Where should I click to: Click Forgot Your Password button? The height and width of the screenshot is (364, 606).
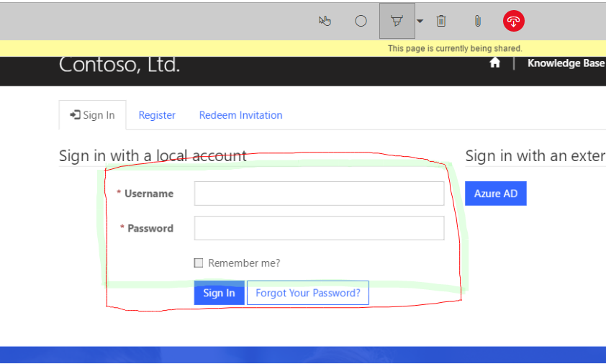point(308,293)
